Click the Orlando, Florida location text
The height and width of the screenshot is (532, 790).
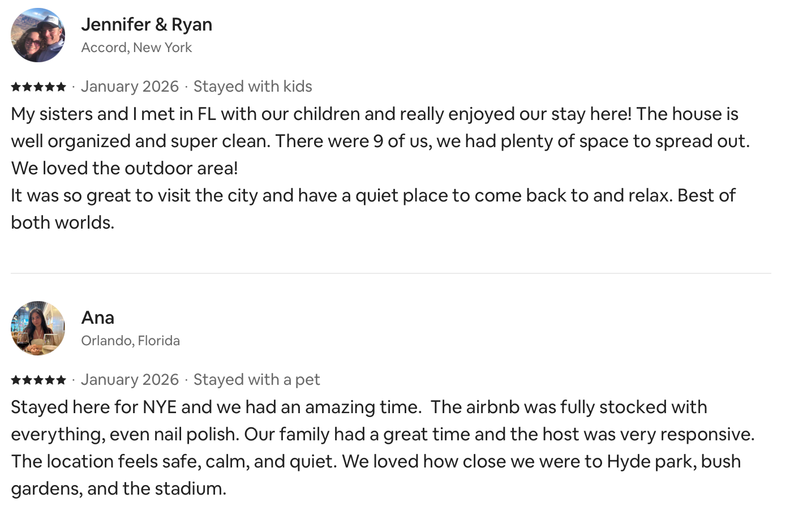click(130, 341)
